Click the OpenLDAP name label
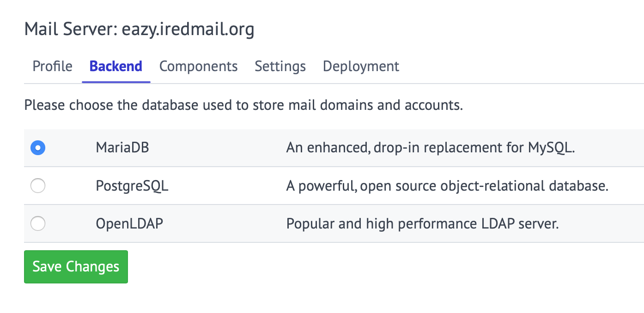Image resolution: width=644 pixels, height=313 pixels. 129,224
